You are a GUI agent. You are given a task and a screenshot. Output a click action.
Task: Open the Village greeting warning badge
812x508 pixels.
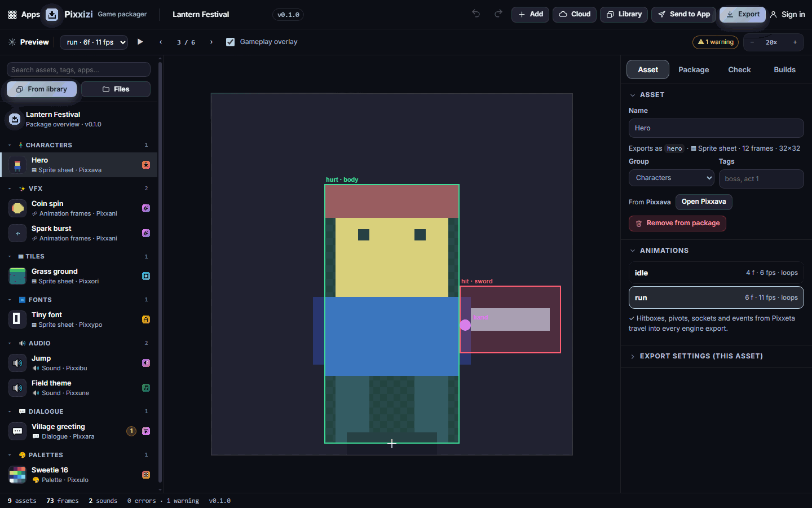coord(131,431)
